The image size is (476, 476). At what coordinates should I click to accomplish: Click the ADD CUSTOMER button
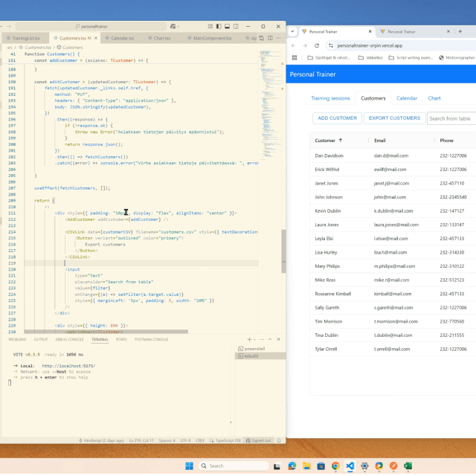point(336,118)
